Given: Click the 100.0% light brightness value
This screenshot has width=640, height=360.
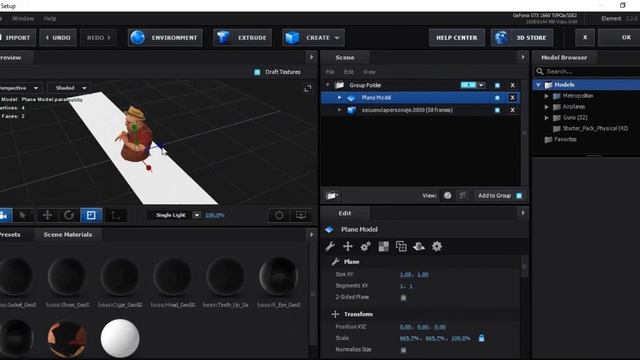Looking at the screenshot, I should 214,215.
